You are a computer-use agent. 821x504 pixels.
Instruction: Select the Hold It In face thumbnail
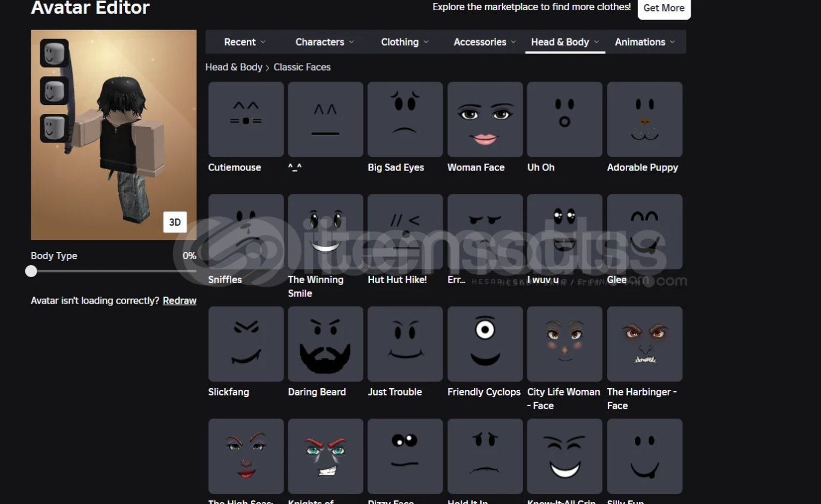(x=485, y=456)
